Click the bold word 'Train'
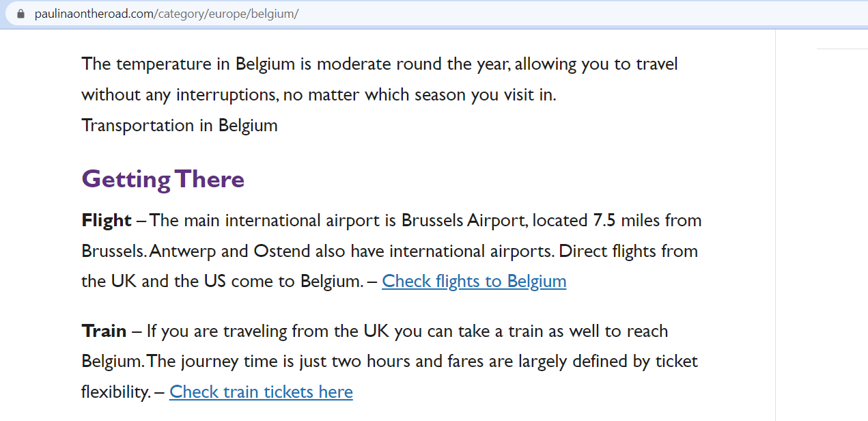The image size is (868, 421). tap(103, 331)
